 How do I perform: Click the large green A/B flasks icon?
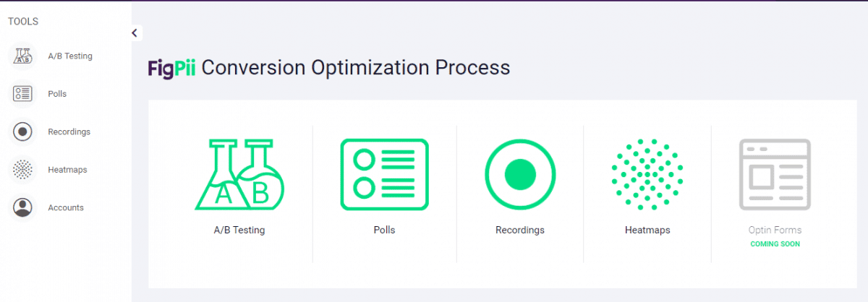tap(239, 175)
